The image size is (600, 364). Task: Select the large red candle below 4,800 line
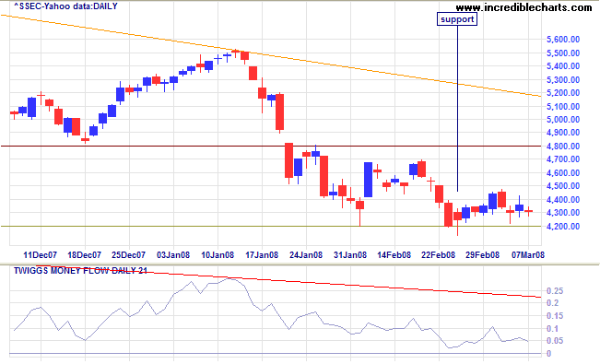288,160
